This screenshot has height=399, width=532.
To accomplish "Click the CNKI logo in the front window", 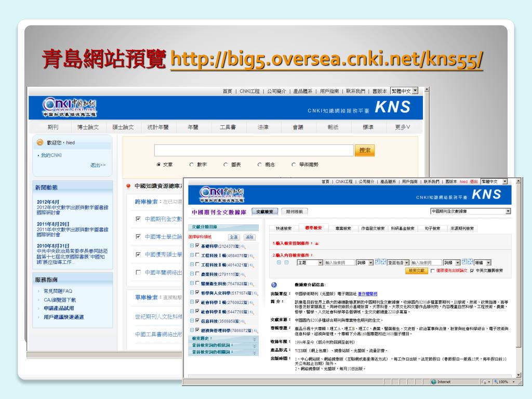I will pyautogui.click(x=221, y=195).
